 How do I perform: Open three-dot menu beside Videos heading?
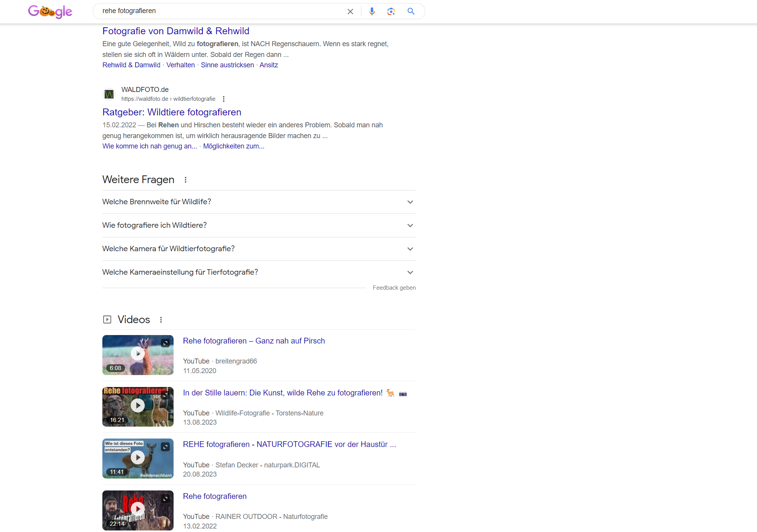(x=161, y=320)
